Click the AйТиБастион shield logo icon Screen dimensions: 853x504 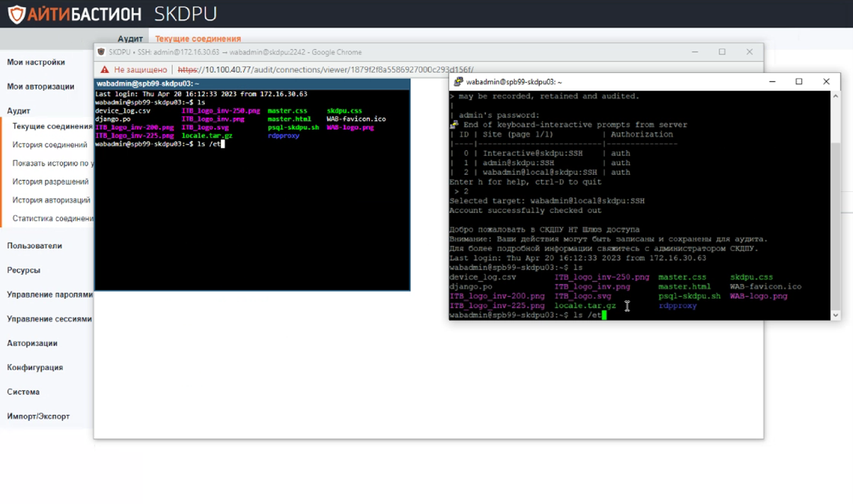pos(16,13)
